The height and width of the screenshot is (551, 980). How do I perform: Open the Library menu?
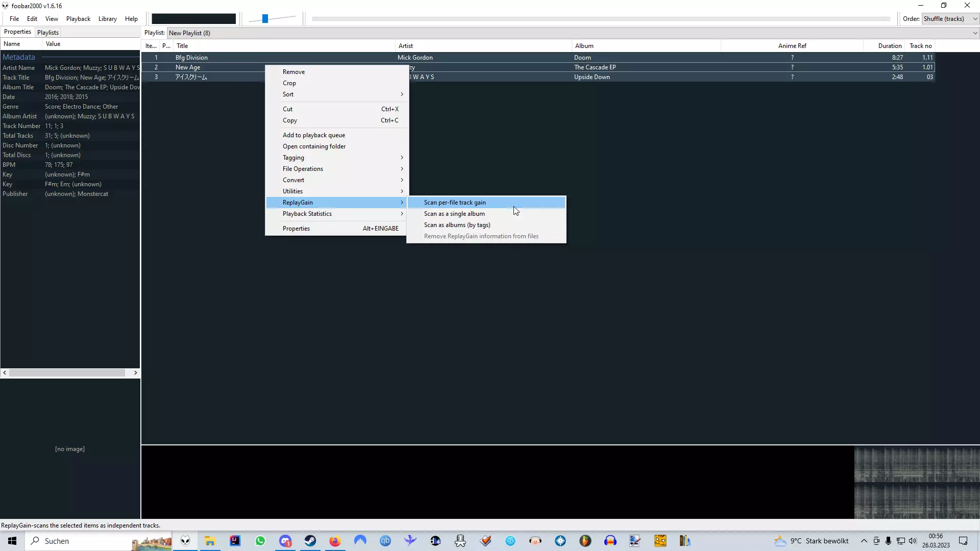[x=107, y=19]
